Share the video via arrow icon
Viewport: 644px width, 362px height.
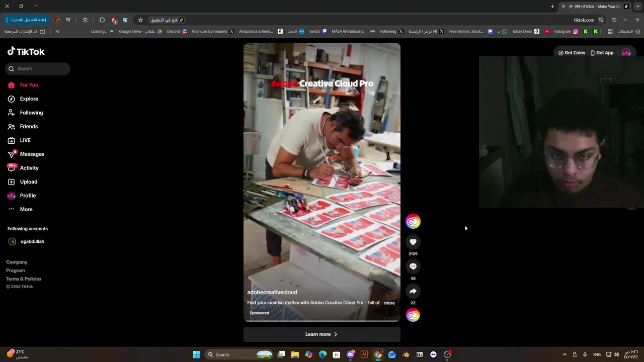tap(413, 291)
